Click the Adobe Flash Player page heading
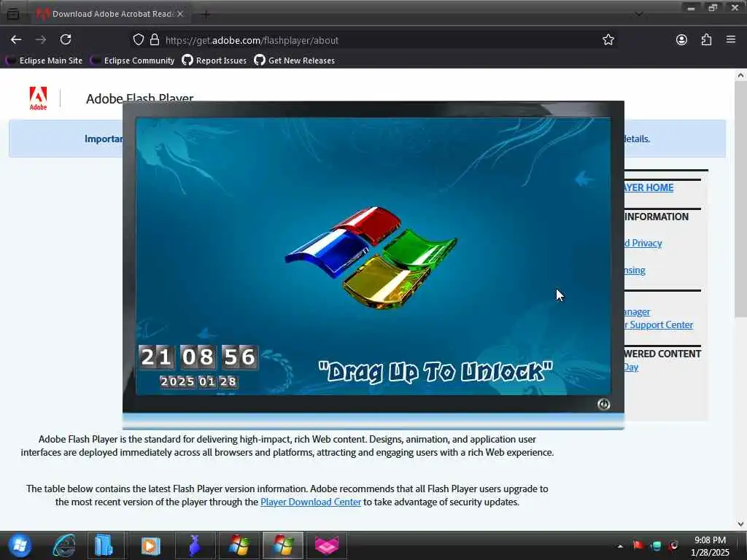747x560 pixels. [139, 98]
